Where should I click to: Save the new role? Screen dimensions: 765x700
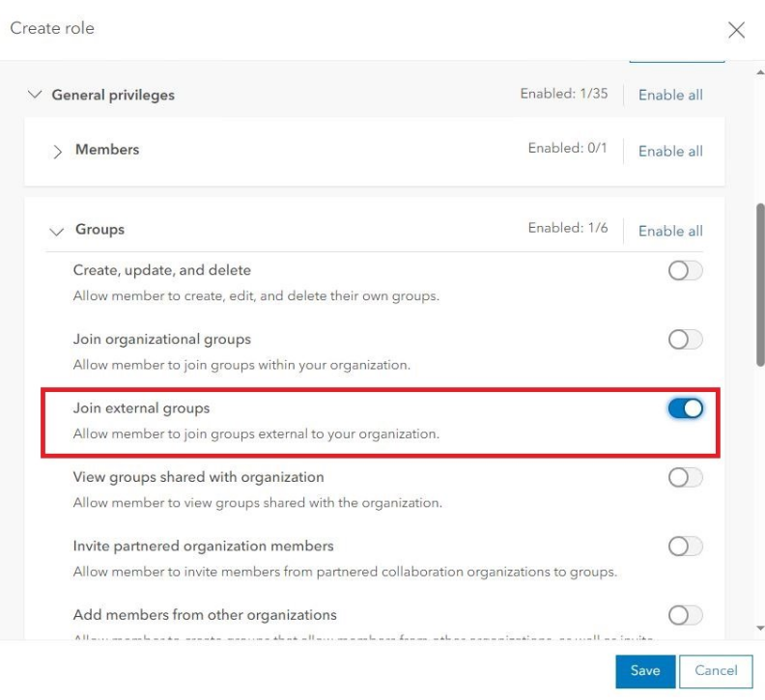click(644, 671)
